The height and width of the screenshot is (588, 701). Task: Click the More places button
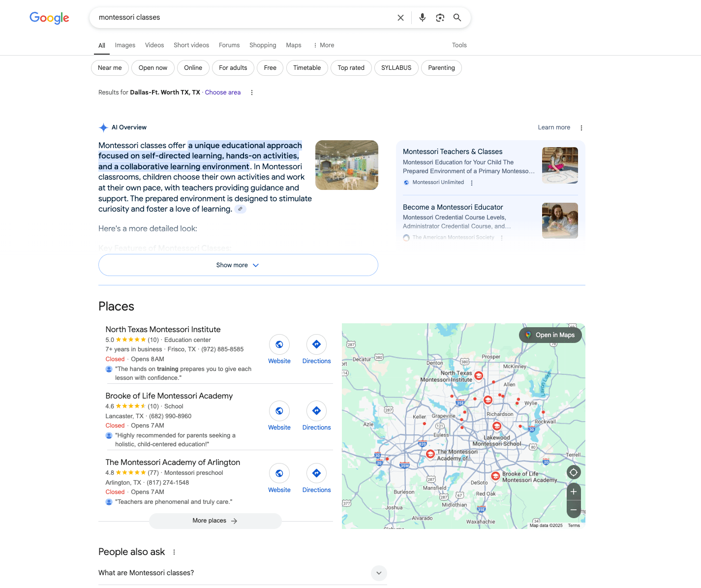coord(215,521)
